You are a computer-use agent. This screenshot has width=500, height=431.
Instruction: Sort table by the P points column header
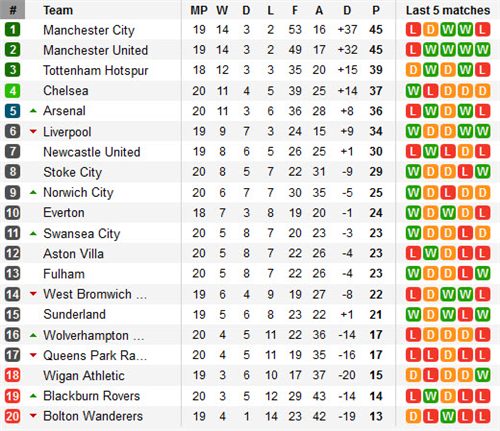coord(376,10)
